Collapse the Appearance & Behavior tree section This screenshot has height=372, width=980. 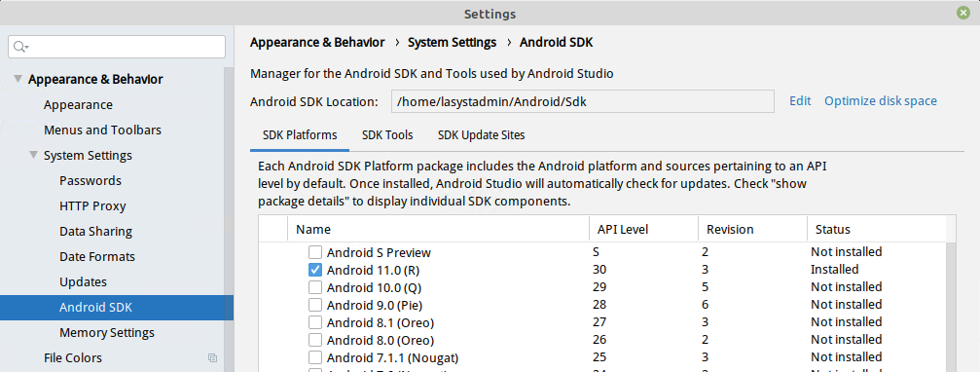point(18,80)
